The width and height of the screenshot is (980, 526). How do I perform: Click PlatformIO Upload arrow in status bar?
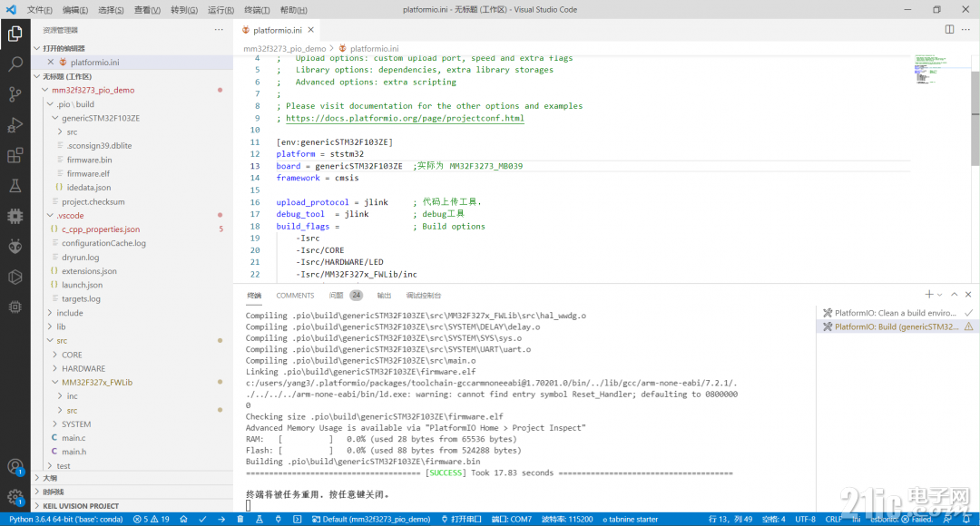pyautogui.click(x=221, y=519)
